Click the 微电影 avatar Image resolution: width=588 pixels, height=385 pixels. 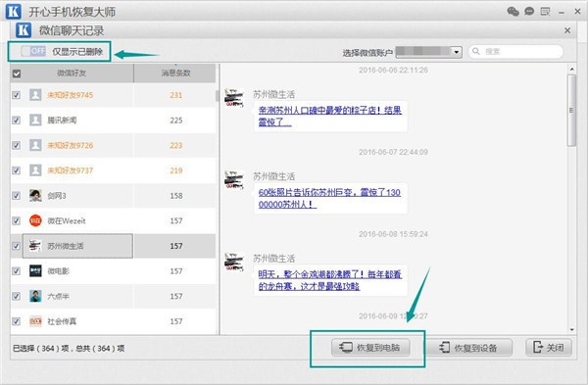pos(35,270)
